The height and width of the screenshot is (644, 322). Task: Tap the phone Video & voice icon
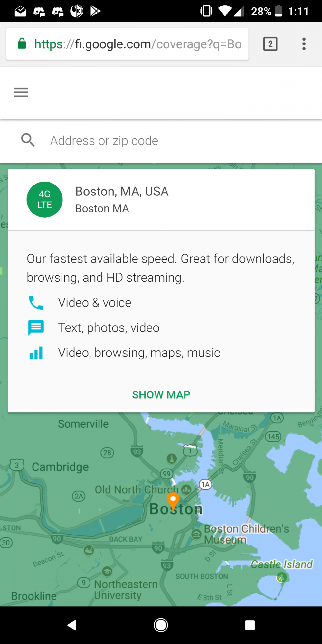tap(36, 303)
